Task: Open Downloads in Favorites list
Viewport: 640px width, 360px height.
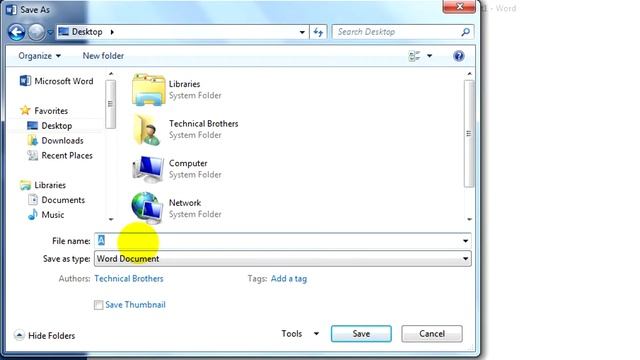Action: 56,141
